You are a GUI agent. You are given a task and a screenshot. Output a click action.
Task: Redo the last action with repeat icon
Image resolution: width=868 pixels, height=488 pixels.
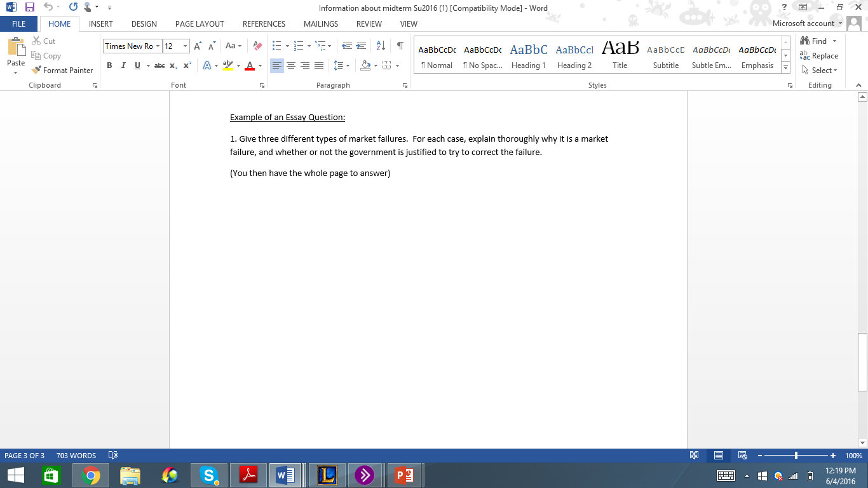73,8
